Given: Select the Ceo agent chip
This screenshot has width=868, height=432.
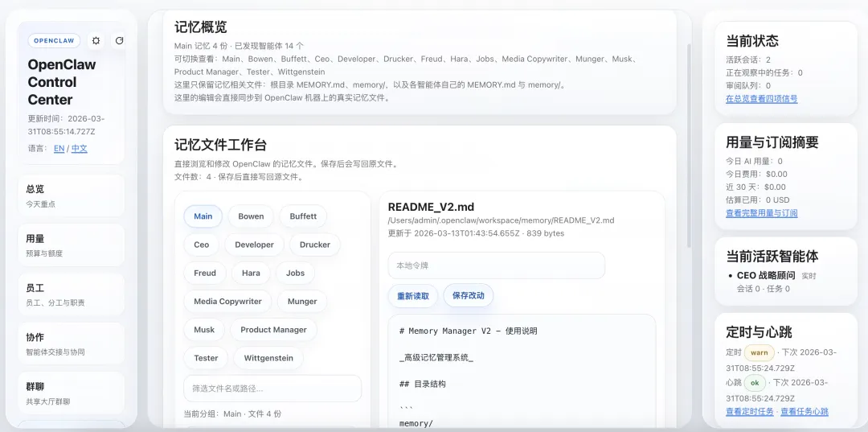Looking at the screenshot, I should click(x=202, y=245).
